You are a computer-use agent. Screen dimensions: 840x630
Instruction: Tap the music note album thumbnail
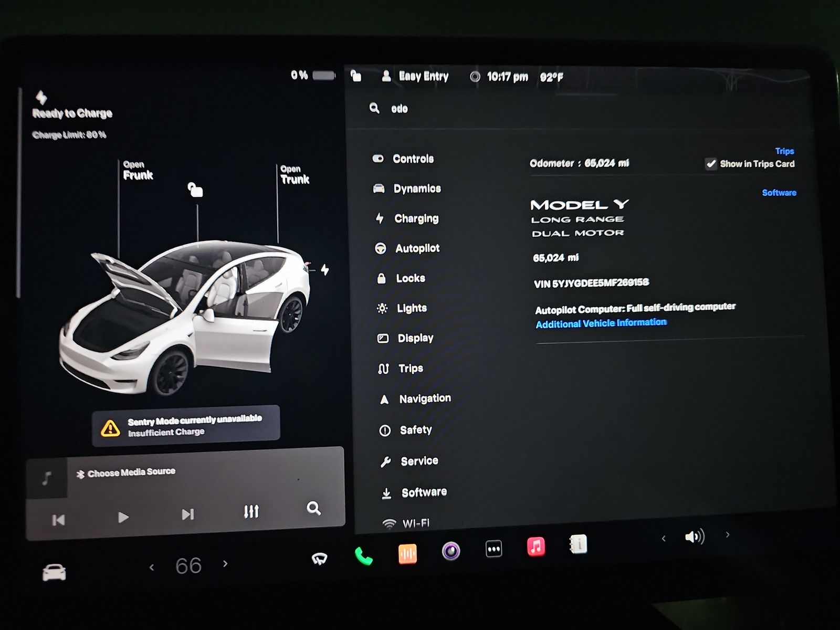coord(47,478)
